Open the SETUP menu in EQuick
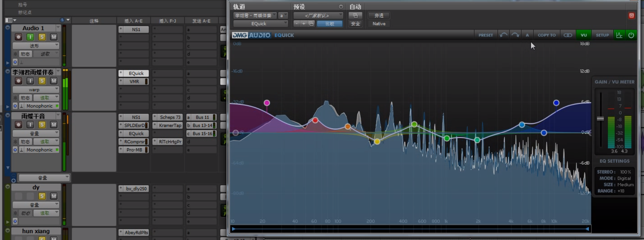This screenshot has width=644, height=240. click(602, 35)
